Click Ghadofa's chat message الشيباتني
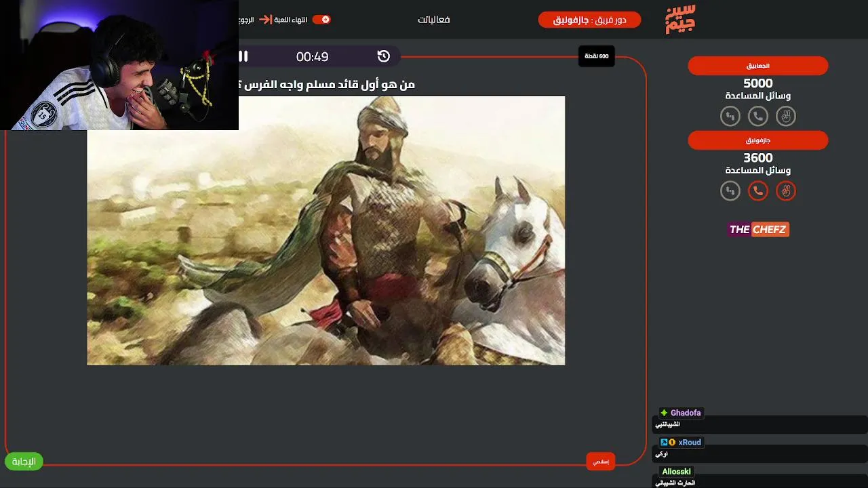This screenshot has height=488, width=868. (x=667, y=424)
